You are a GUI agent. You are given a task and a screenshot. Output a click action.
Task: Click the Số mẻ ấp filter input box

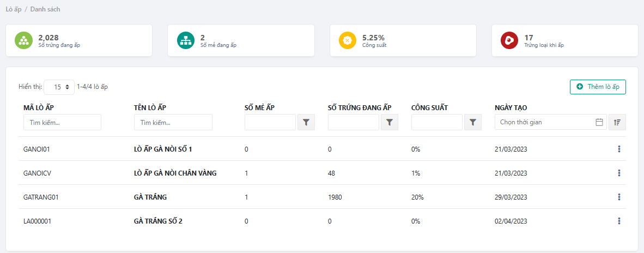click(270, 123)
